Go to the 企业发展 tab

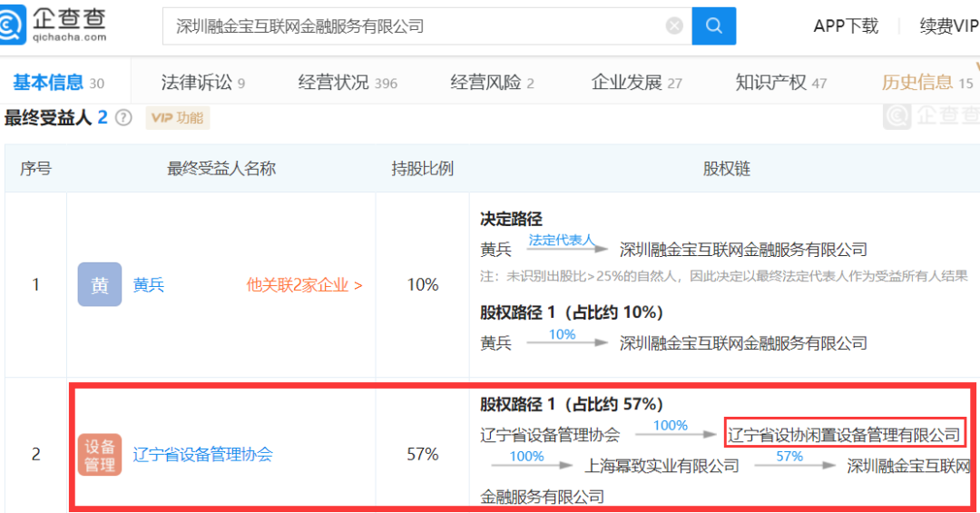636,82
